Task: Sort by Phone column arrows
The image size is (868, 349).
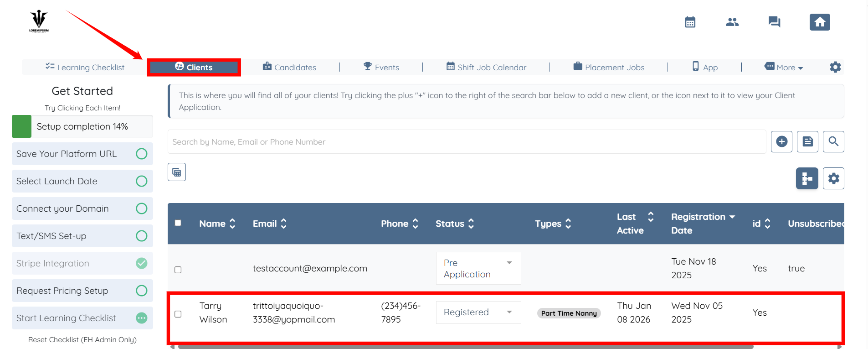Action: pos(415,224)
